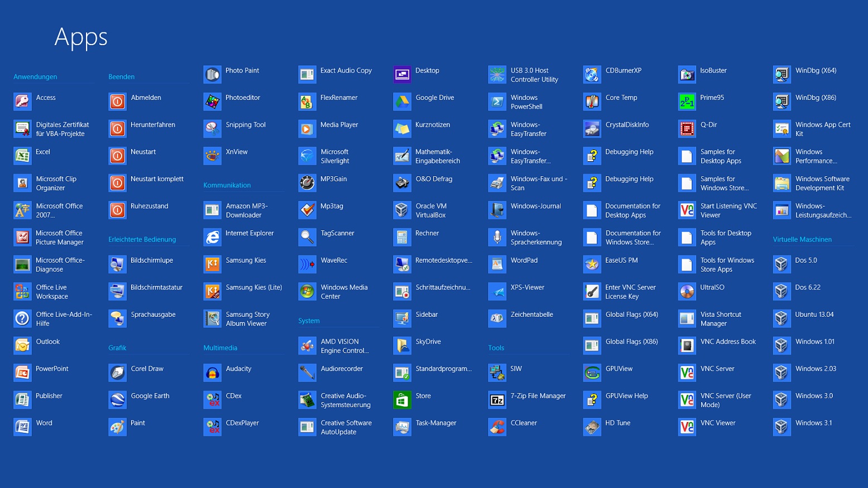Select the Multimedia group header
The image size is (868, 488).
(220, 348)
